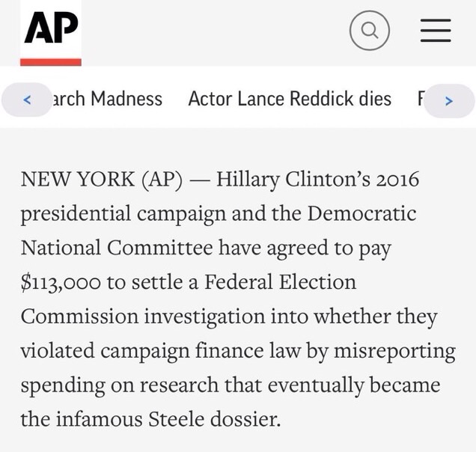Open the AP search icon
The width and height of the screenshot is (476, 452).
[x=369, y=31]
